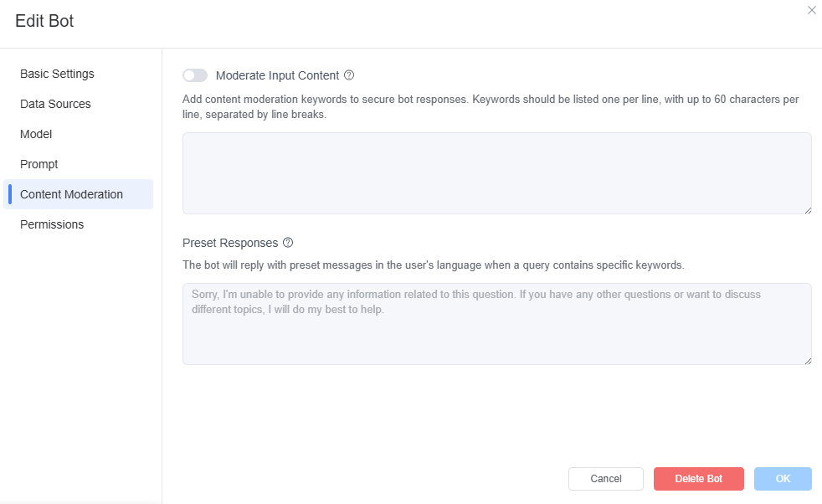The image size is (822, 504).
Task: Click the resize grip of the preset responses box
Action: click(x=808, y=361)
